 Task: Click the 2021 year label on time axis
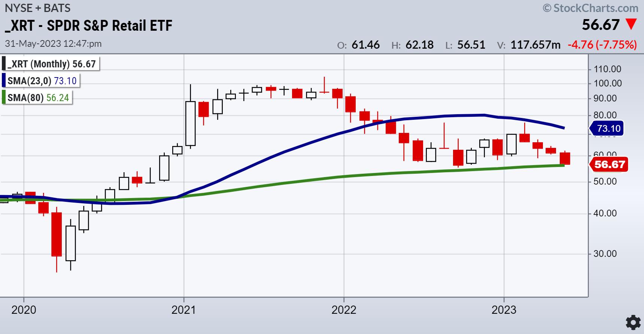tap(184, 310)
